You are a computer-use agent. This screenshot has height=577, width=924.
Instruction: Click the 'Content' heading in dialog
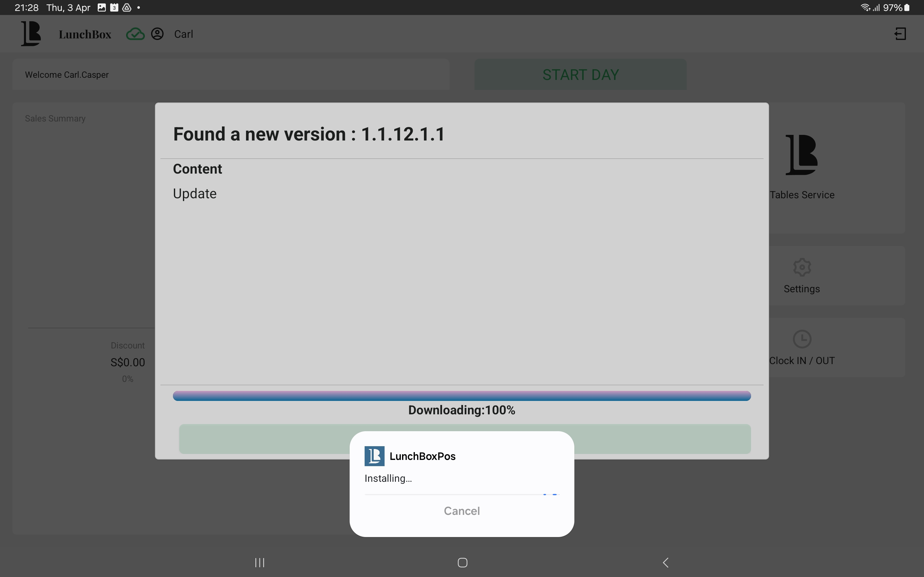197,169
